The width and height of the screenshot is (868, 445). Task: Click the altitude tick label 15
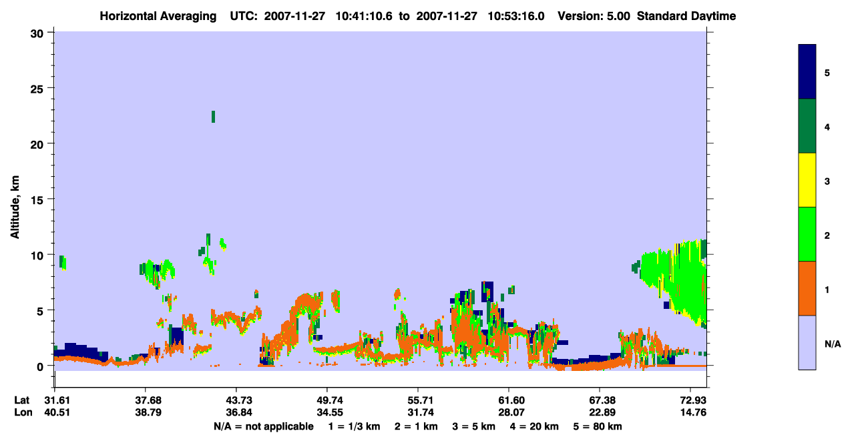(x=39, y=199)
